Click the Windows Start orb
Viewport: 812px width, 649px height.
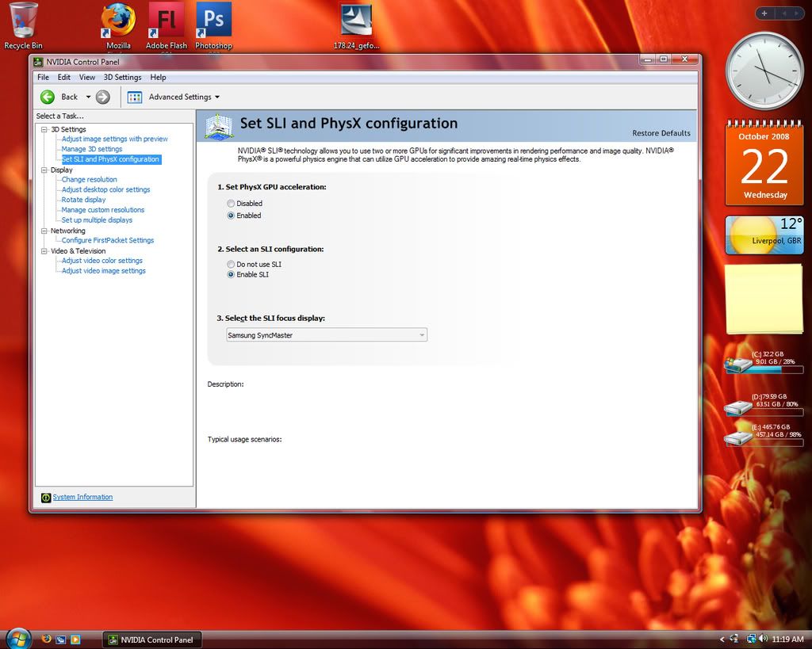(x=17, y=638)
